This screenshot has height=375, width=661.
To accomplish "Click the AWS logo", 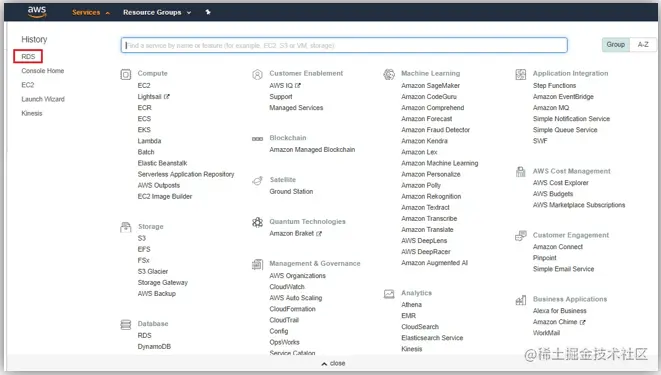I will click(37, 12).
